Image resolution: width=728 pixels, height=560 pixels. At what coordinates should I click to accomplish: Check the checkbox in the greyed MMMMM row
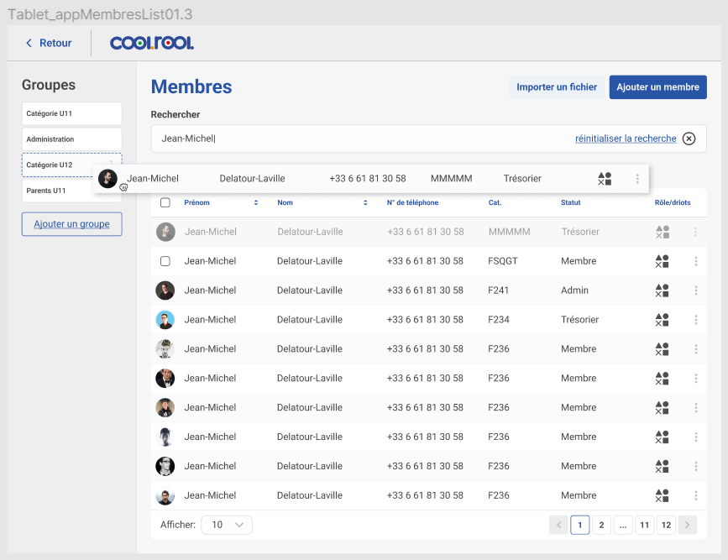tap(165, 232)
